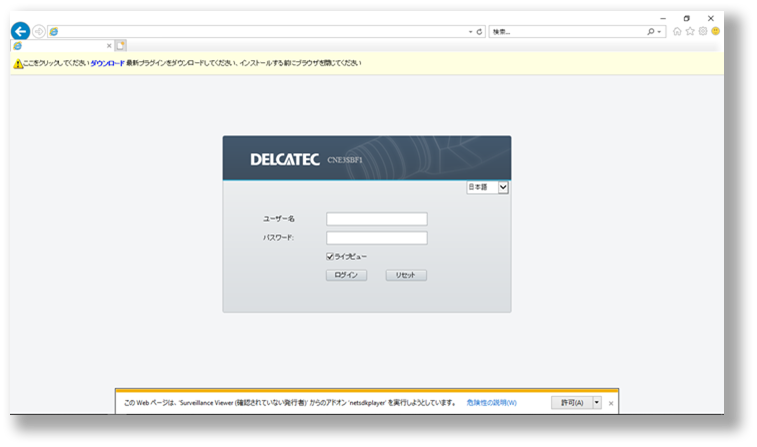Viewport: 757px width, 447px height.
Task: Click the browser forward arrow button
Action: coord(39,31)
